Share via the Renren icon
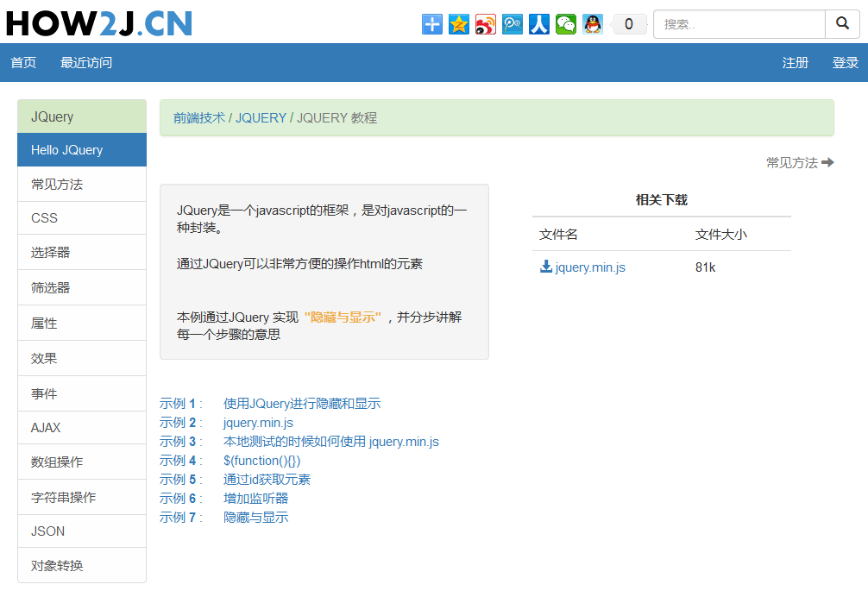 [539, 24]
